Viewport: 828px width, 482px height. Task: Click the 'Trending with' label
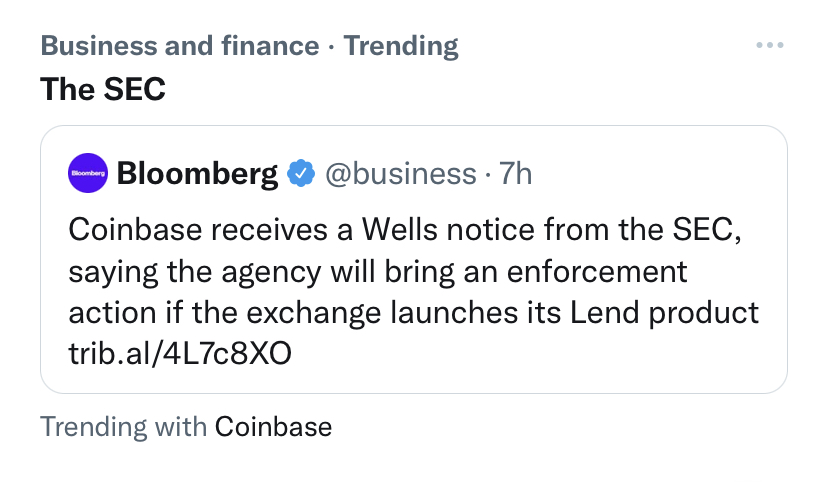pos(124,427)
